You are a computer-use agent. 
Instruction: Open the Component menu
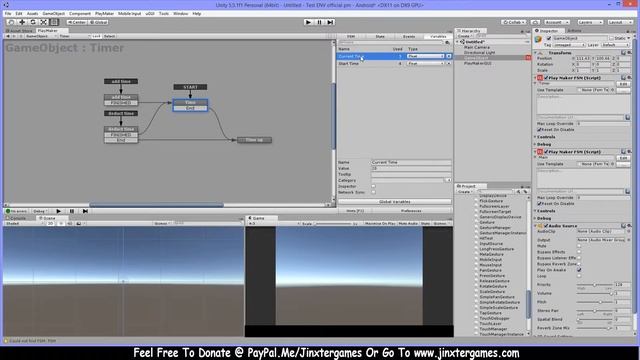[x=80, y=13]
